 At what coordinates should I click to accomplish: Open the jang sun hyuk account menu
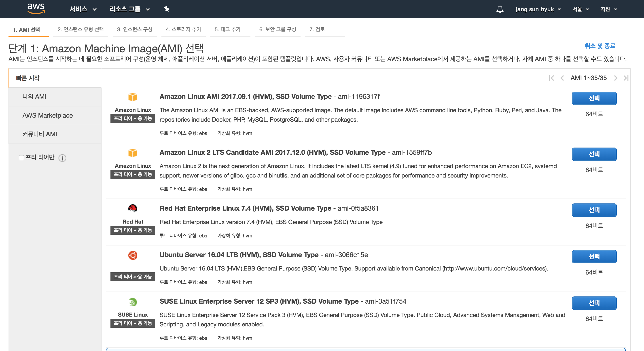coord(538,9)
